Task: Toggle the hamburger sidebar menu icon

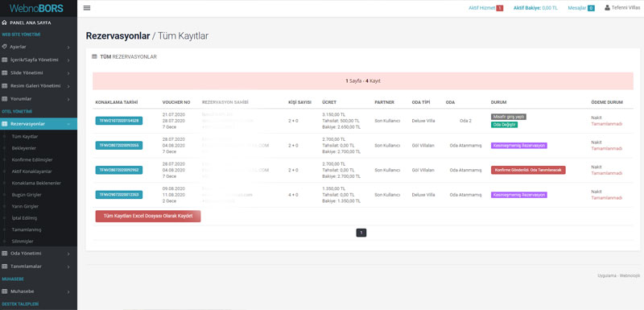Action: (x=87, y=8)
